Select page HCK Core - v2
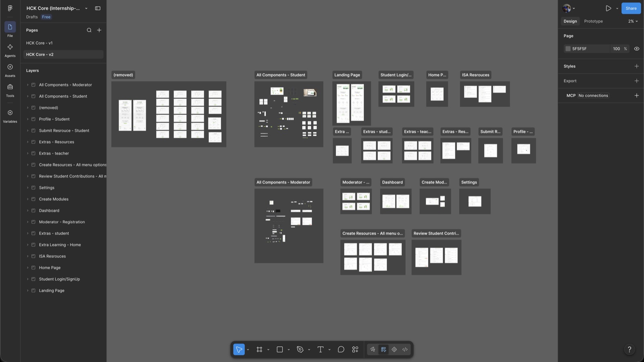The height and width of the screenshot is (362, 644). (x=63, y=54)
